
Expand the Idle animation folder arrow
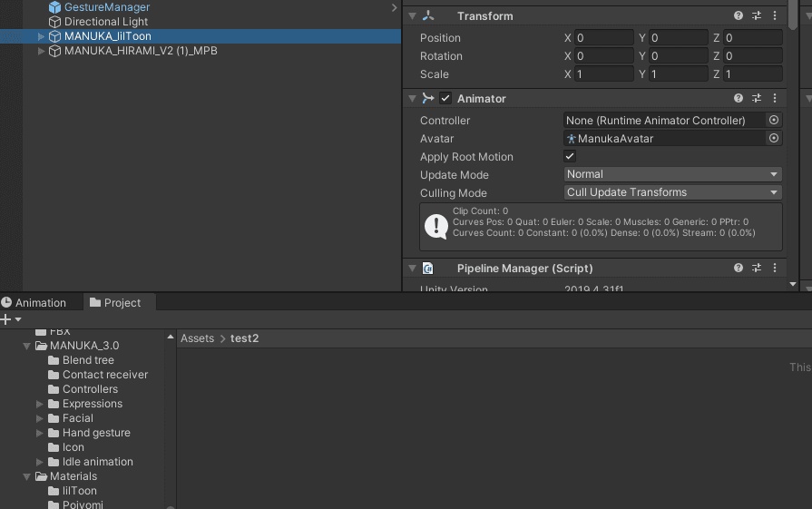40,461
